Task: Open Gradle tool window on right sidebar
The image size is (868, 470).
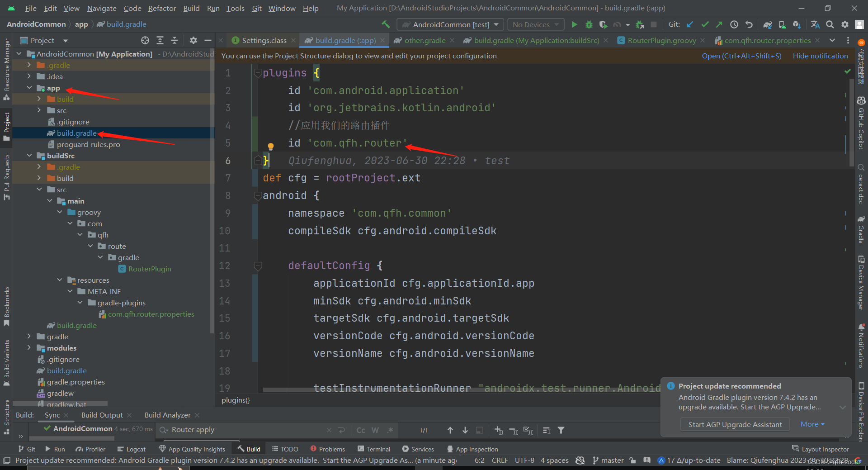Action: pos(861,229)
